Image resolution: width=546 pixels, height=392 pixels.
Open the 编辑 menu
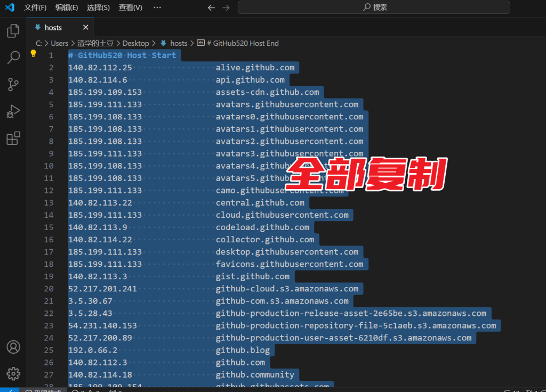point(66,7)
